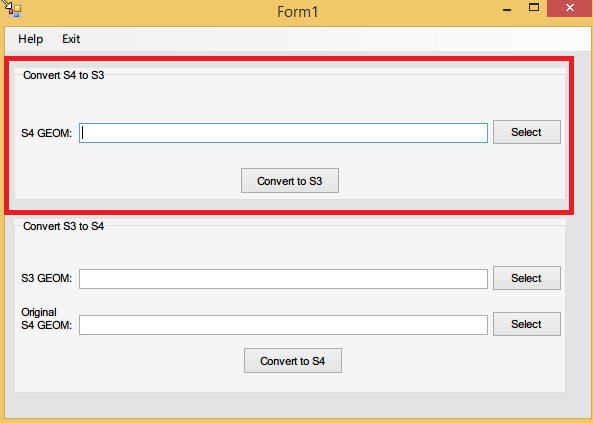The width and height of the screenshot is (593, 423).
Task: Click the Convert to S4 button
Action: [293, 361]
